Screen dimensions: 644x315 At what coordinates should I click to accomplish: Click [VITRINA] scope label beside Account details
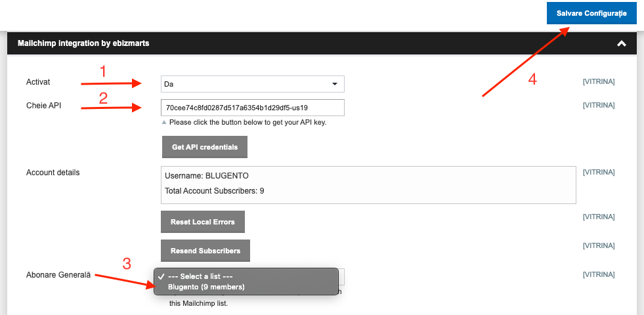coord(599,172)
